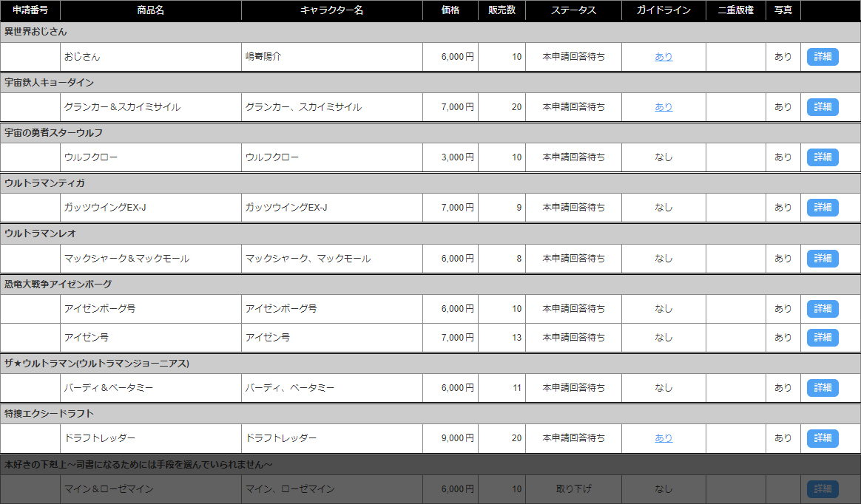861x504 pixels.
Task: Select the 異世界おじさん group heading
Action: pyautogui.click(x=430, y=32)
